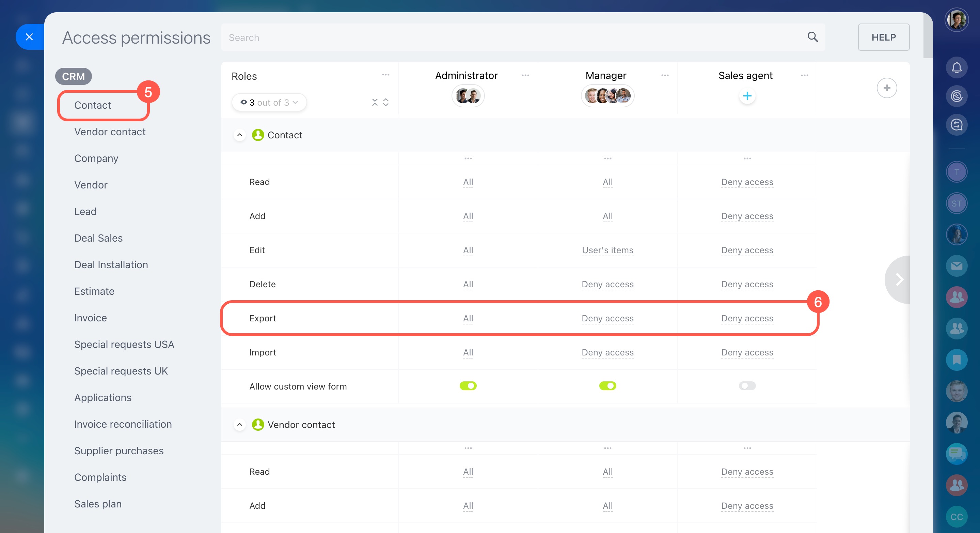Image resolution: width=980 pixels, height=533 pixels.
Task: Select Lead in the CRM sidebar
Action: 85,211
